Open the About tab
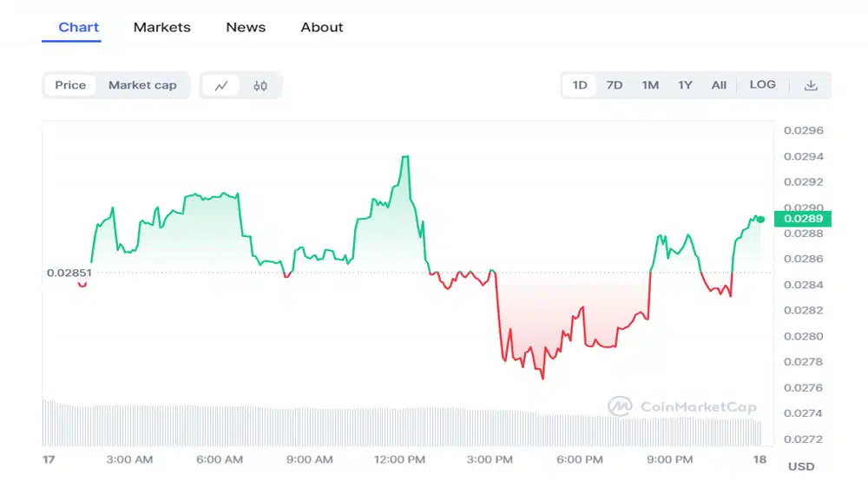The width and height of the screenshot is (868, 488). click(x=322, y=27)
